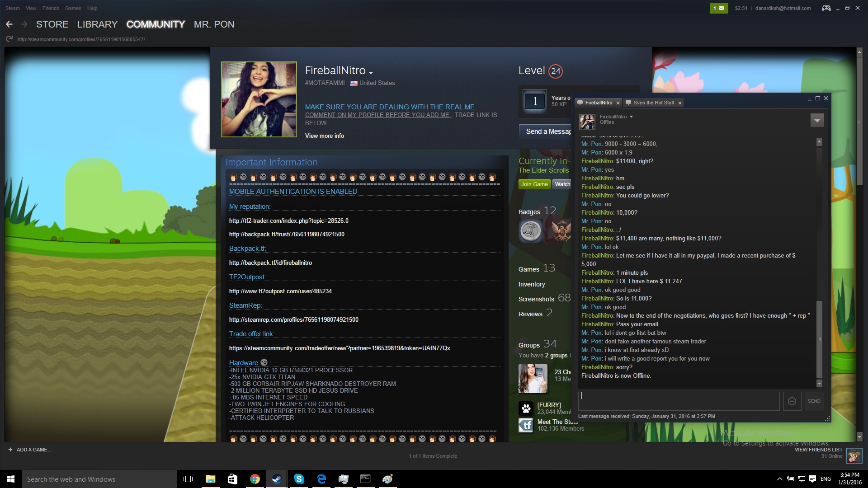Click the chat message input field
Screen dimensions: 868x488
679,401
